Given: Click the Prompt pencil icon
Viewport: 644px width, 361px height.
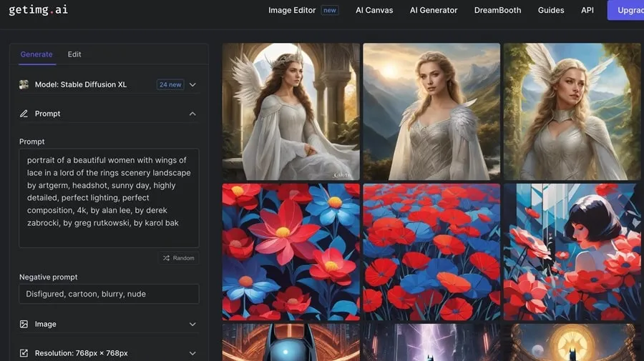Looking at the screenshot, I should [24, 114].
